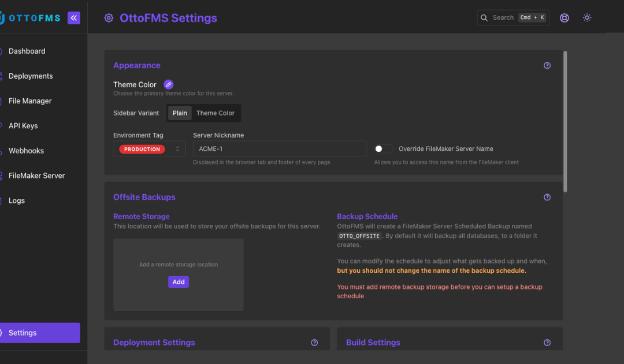The width and height of the screenshot is (624, 364).
Task: Click the Remote Storage subheading
Action: [142, 217]
